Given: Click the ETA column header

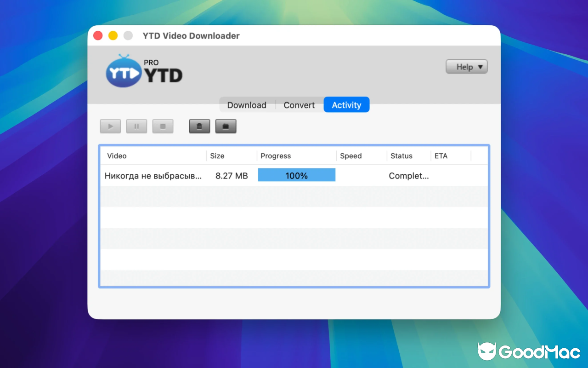Looking at the screenshot, I should [x=441, y=156].
